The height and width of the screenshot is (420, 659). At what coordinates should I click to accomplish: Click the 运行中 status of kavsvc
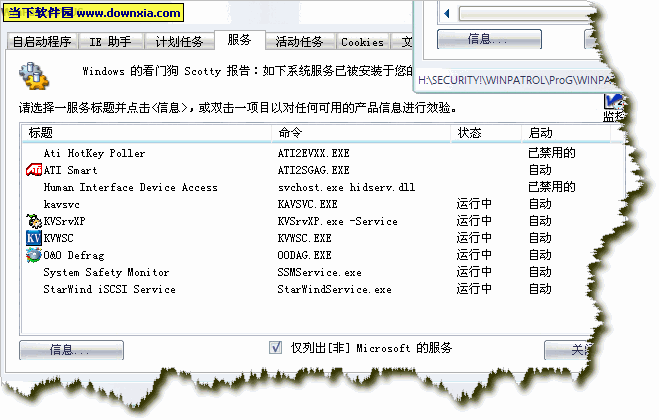click(474, 204)
